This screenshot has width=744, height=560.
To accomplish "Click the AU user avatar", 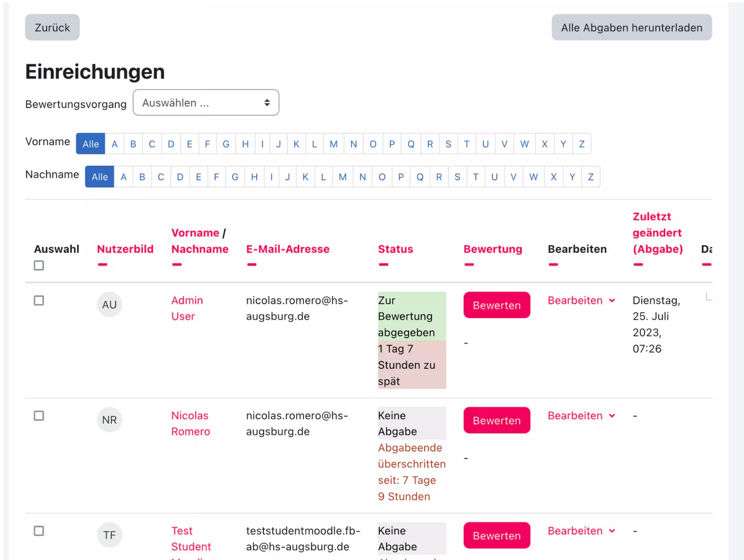I will pos(109,304).
